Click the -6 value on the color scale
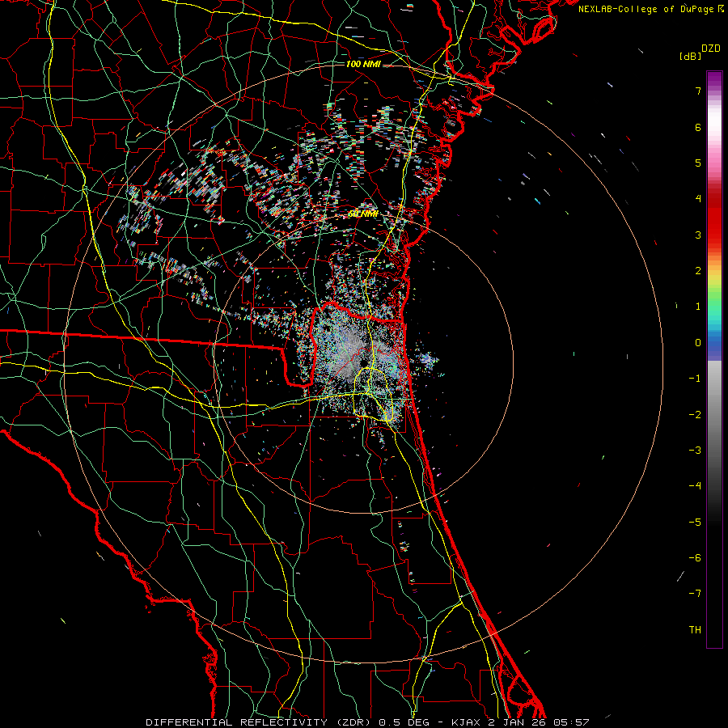 point(695,558)
